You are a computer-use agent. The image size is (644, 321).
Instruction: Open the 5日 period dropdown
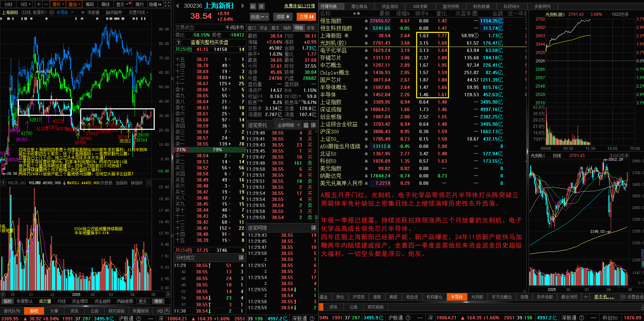[x=26, y=4]
